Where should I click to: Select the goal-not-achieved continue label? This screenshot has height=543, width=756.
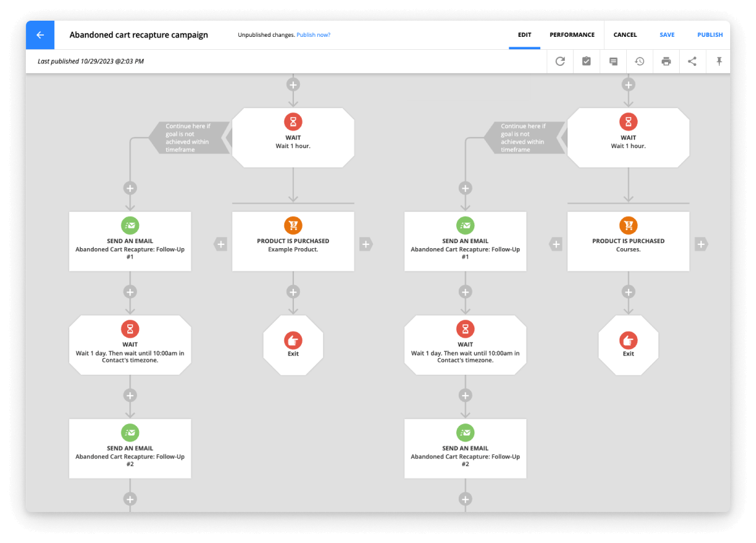187,137
